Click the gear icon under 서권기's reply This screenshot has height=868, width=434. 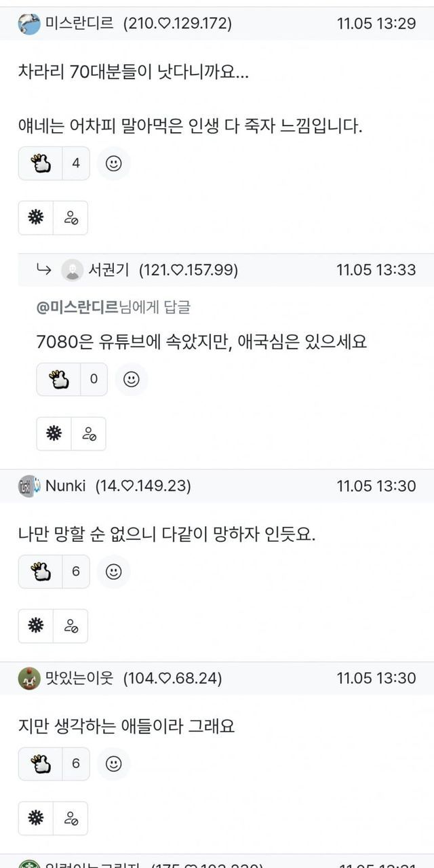coord(54,433)
